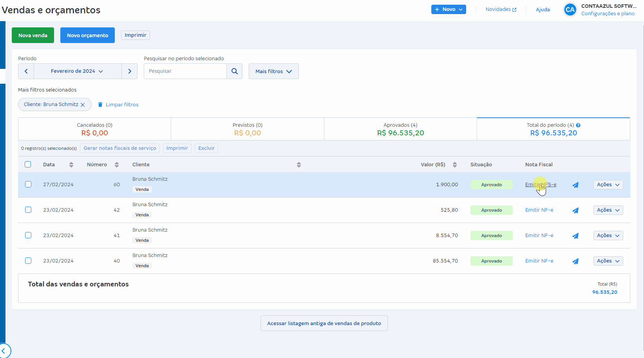
Task: Click help question icon beside Total do período
Action: pos(578,125)
